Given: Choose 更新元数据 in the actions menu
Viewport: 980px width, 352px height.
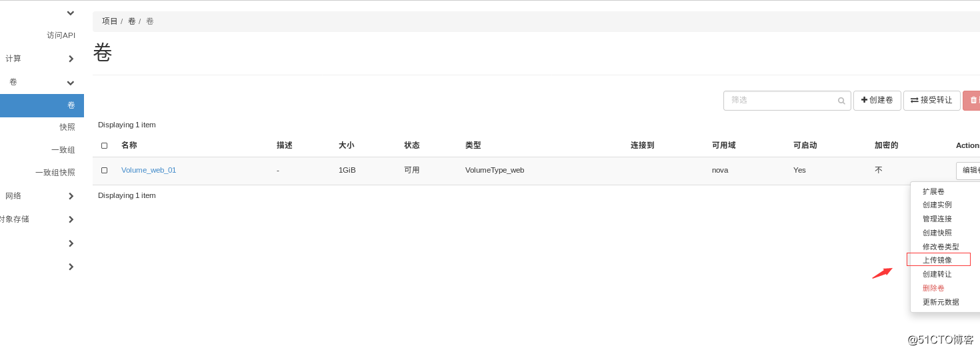Looking at the screenshot, I should [x=941, y=302].
